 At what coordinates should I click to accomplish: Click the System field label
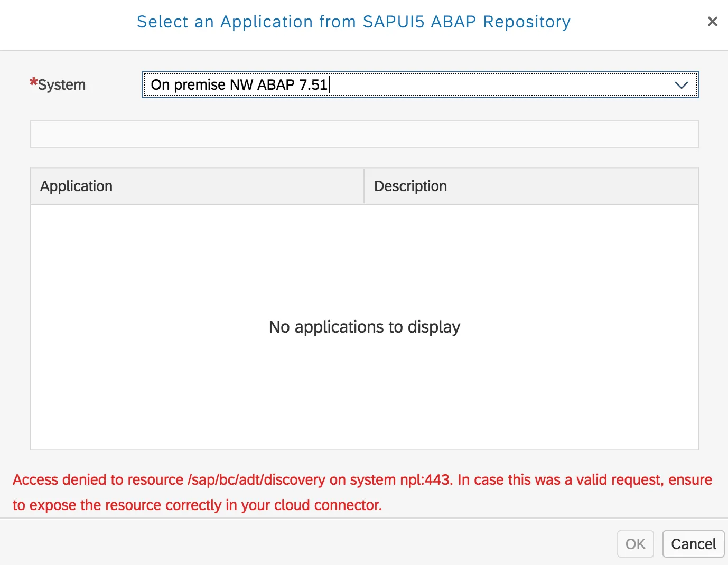(62, 85)
